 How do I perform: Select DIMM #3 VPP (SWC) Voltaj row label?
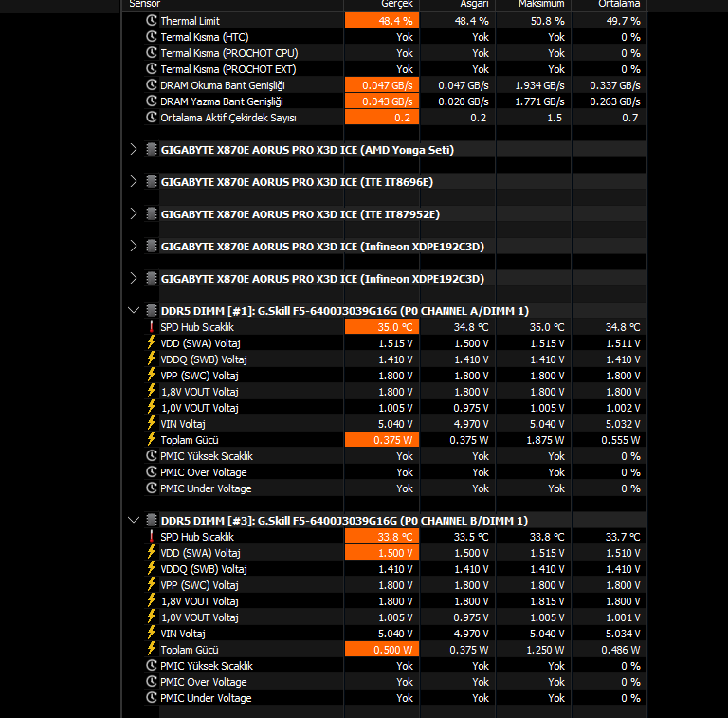tap(199, 585)
